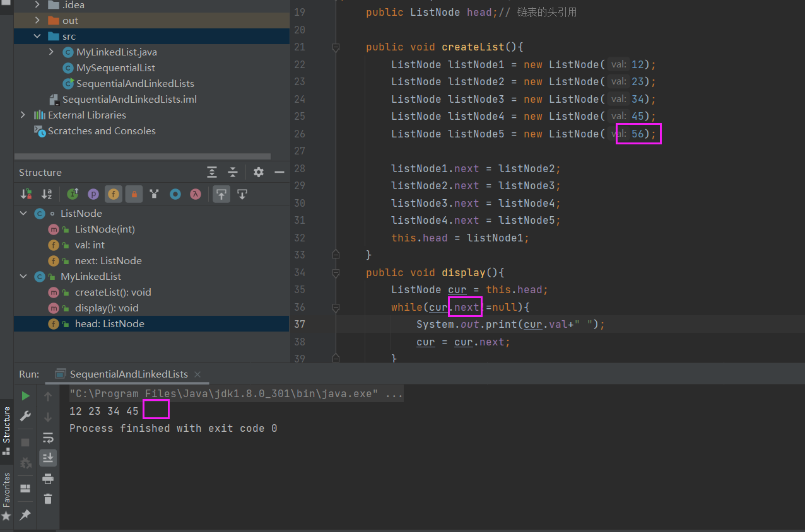Screen dimensions: 805x532
Task: Clear all console output with trash icon
Action: pyautogui.click(x=48, y=499)
